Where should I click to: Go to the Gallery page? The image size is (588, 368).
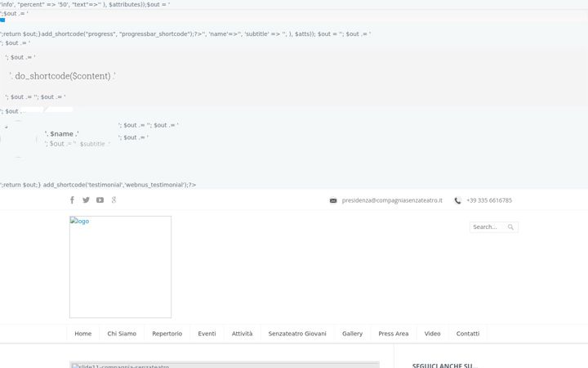pos(353,334)
